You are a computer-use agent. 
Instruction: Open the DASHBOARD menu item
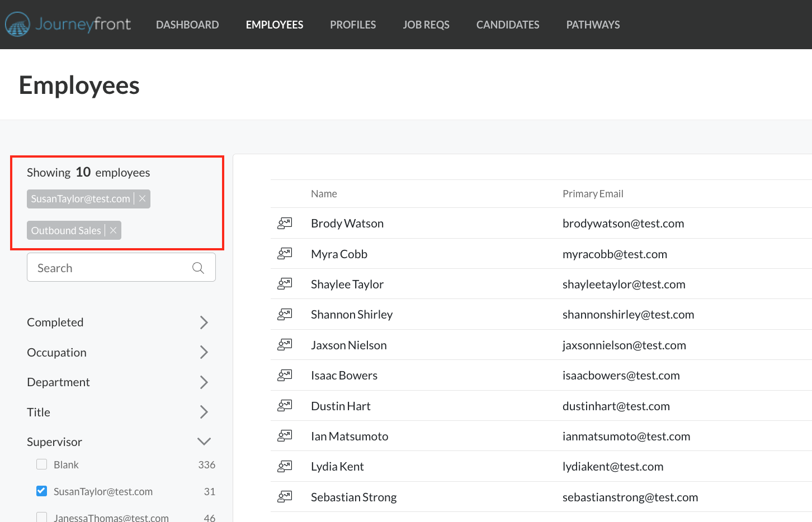coord(187,25)
